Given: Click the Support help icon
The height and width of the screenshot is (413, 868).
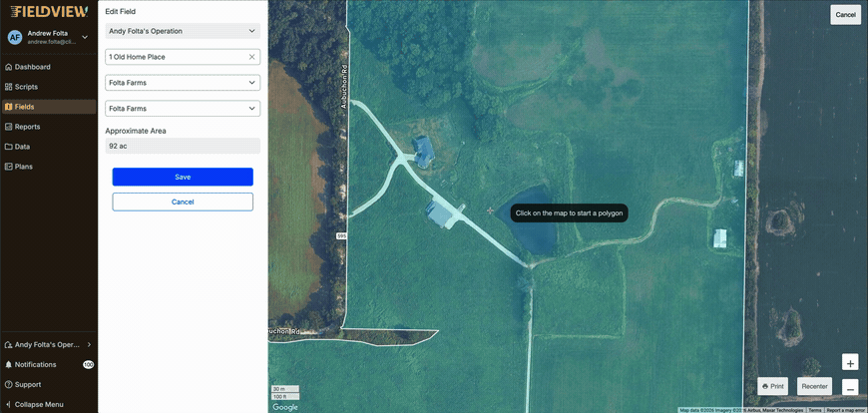Looking at the screenshot, I should click(8, 385).
